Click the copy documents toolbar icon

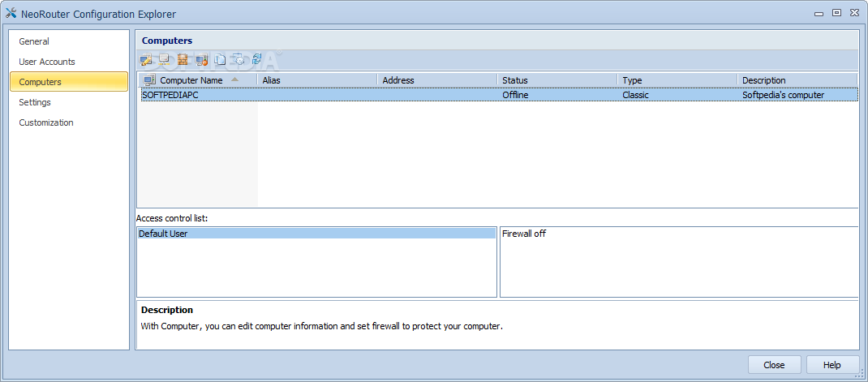pos(221,59)
